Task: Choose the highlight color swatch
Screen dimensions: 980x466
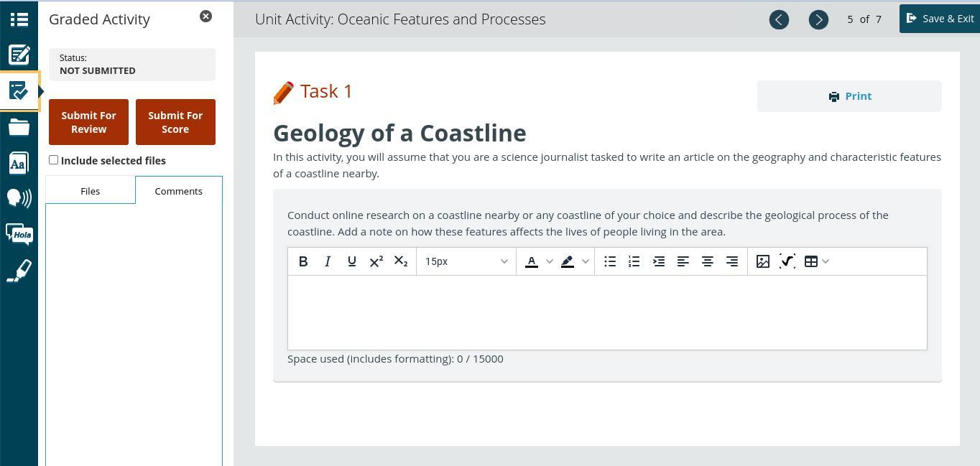Action: point(568,261)
